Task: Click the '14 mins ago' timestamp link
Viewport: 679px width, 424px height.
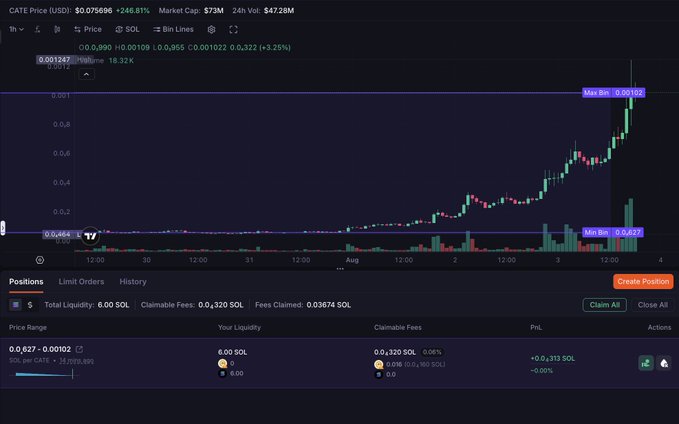Action: point(77,360)
